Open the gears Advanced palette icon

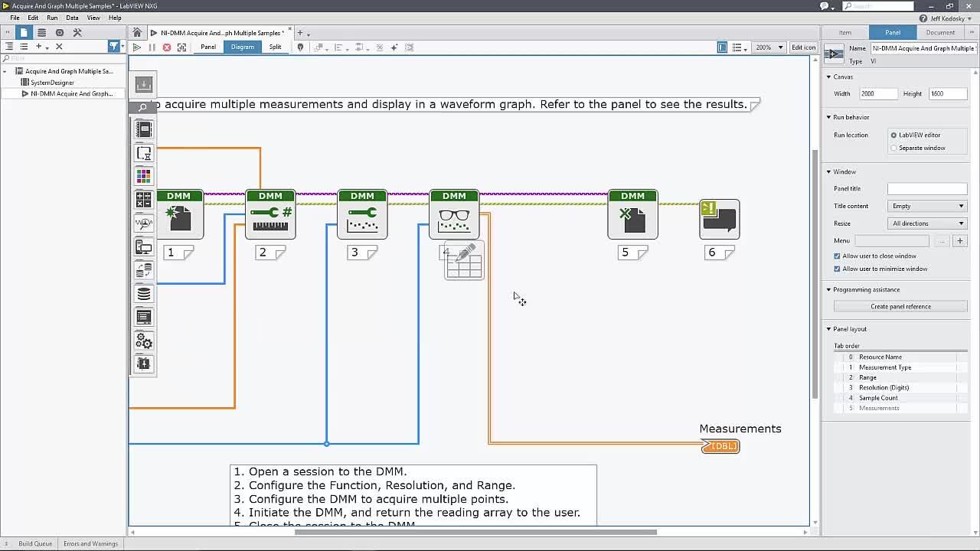coord(143,341)
